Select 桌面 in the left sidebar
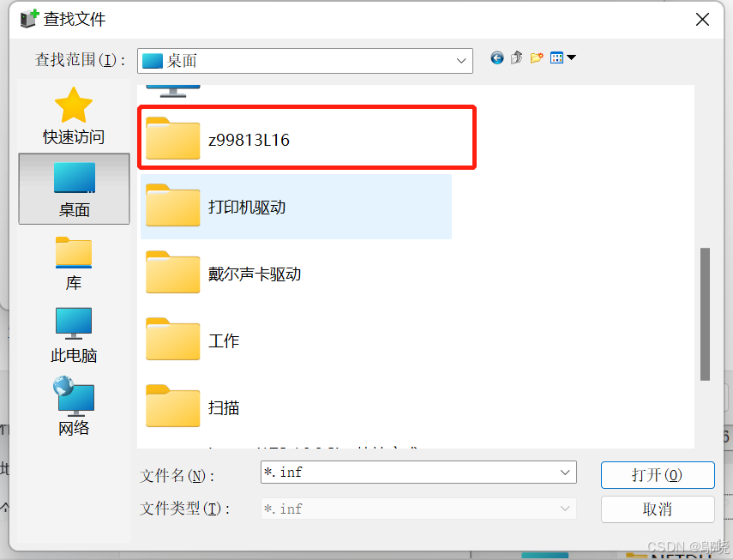Viewport: 733px width, 560px height. (x=74, y=189)
